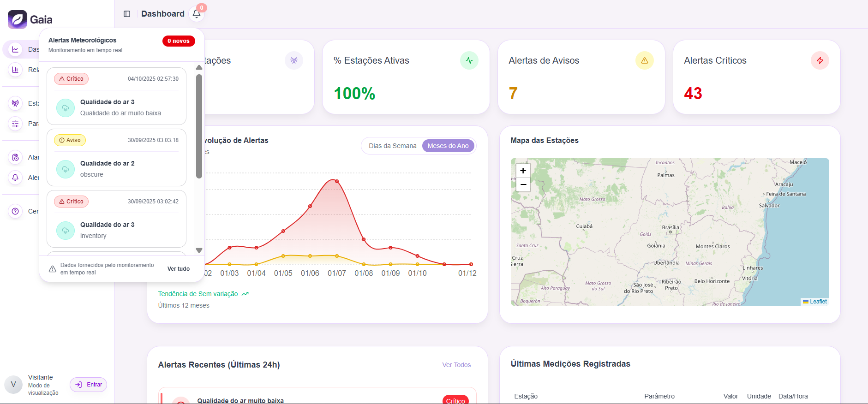Zoom out on the stations map
The height and width of the screenshot is (404, 868).
(x=523, y=184)
